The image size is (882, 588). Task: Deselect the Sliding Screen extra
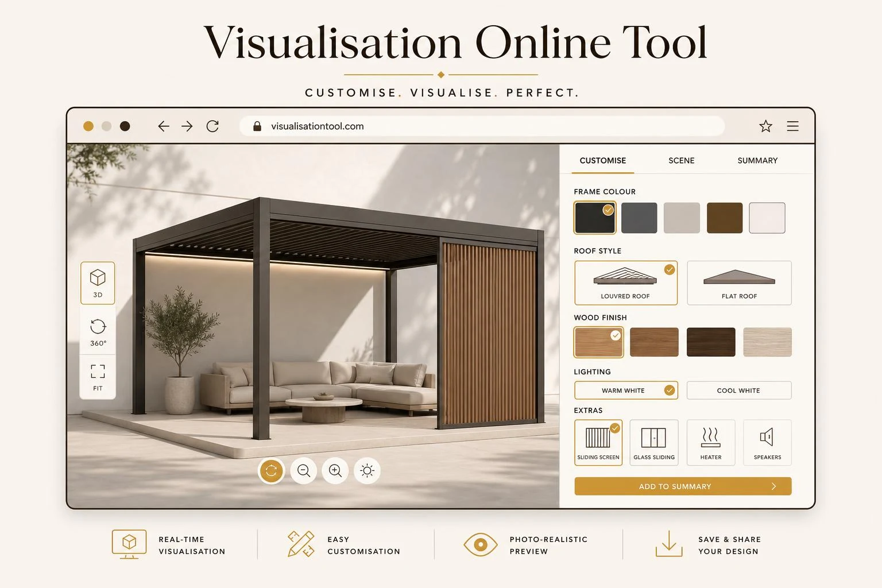coord(598,442)
